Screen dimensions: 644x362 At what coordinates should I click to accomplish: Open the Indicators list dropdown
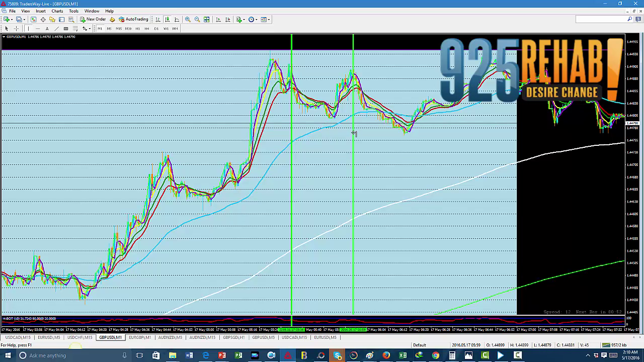click(x=240, y=20)
